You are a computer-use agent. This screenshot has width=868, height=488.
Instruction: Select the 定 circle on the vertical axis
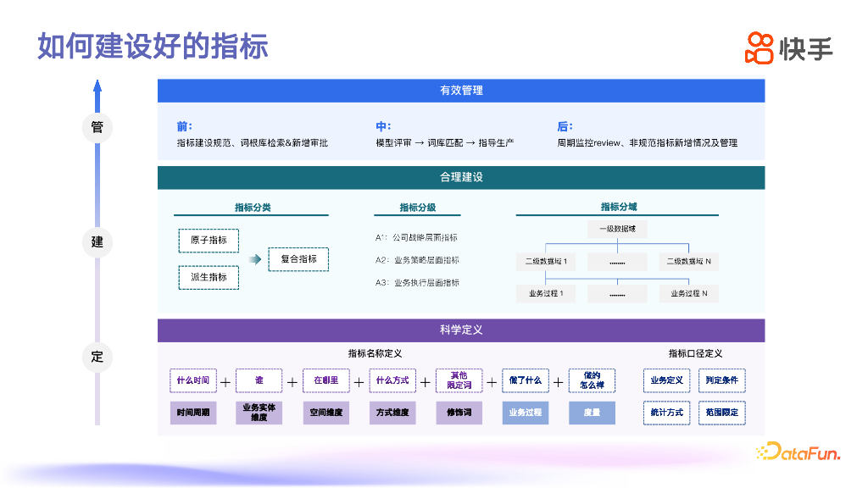click(97, 358)
